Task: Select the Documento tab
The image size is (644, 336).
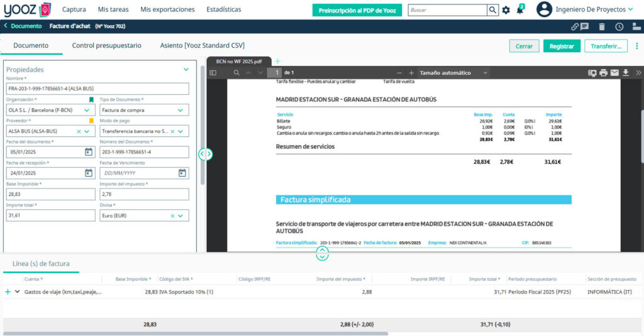Action: coord(31,46)
